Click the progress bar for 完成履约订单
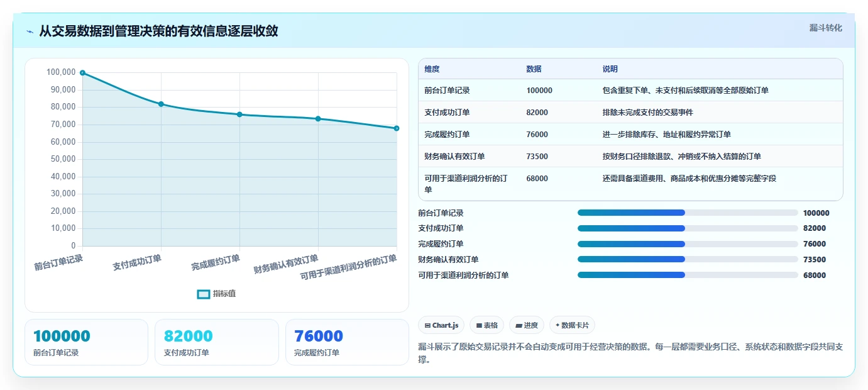 (688, 244)
